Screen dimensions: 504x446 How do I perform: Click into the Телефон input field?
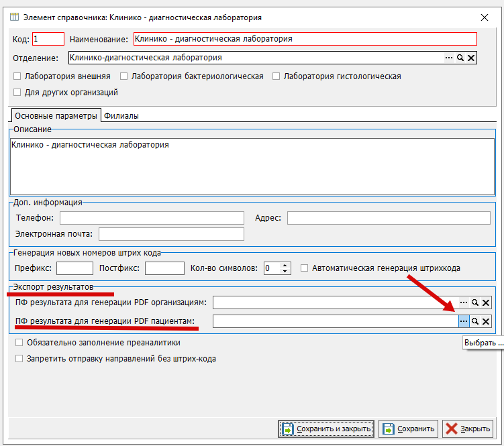point(152,218)
